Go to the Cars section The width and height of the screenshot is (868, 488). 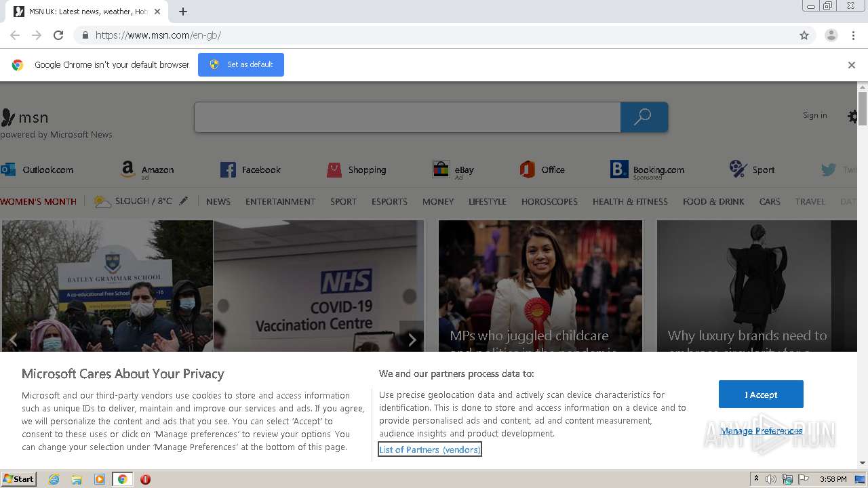[770, 201]
